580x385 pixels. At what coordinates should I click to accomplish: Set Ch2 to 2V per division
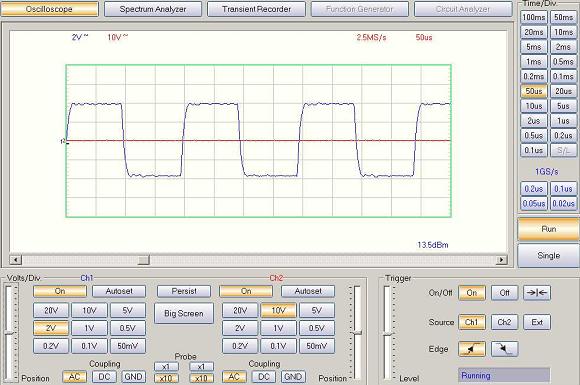pyautogui.click(x=240, y=328)
